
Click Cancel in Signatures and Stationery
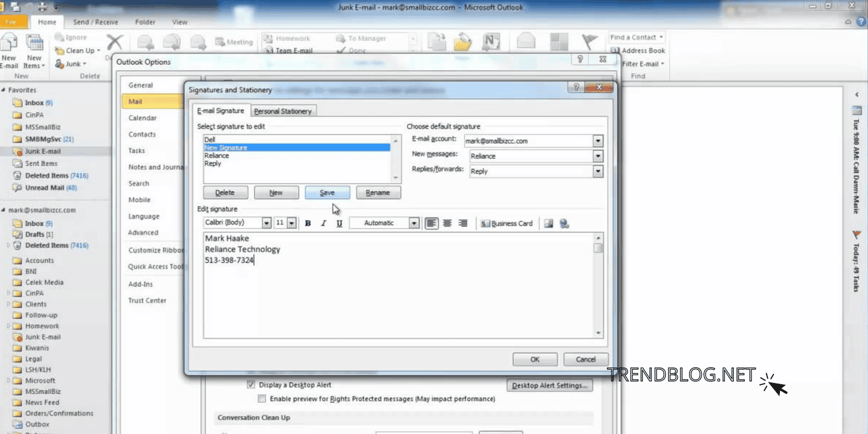coord(586,359)
